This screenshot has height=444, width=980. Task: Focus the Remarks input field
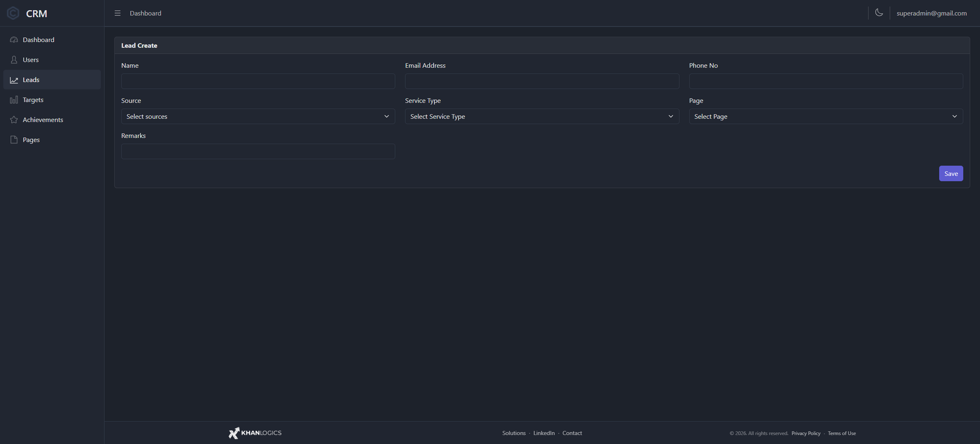click(258, 152)
